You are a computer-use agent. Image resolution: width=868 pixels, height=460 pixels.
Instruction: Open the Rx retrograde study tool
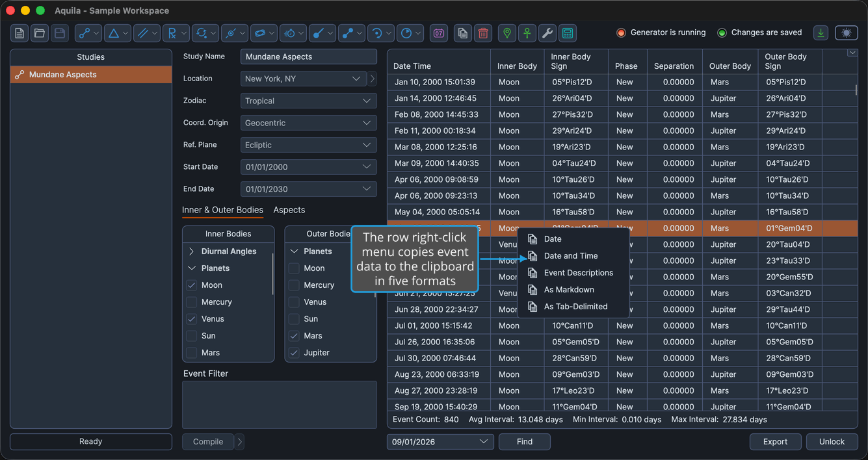[x=176, y=33]
